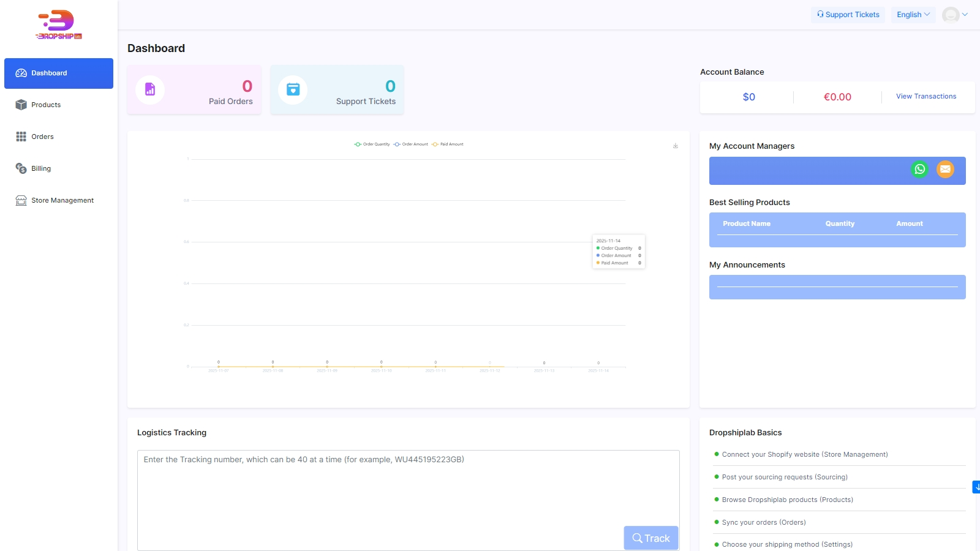980x551 pixels.
Task: Open the Orders grid icon in sidebar
Action: pos(21,137)
